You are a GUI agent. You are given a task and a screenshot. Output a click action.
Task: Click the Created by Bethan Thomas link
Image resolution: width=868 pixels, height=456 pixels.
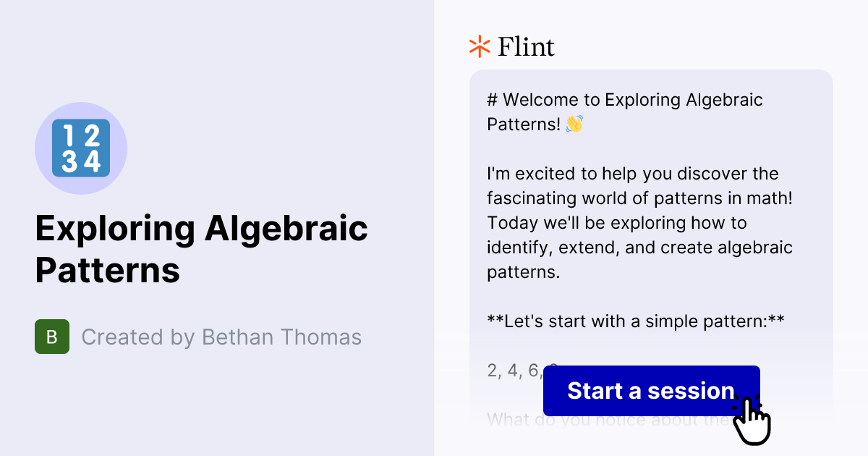click(x=221, y=337)
